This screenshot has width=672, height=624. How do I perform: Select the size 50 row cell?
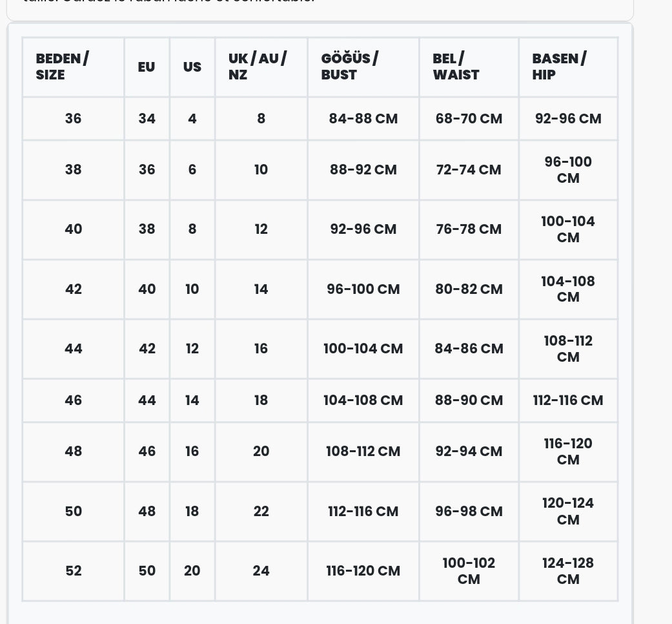point(74,512)
